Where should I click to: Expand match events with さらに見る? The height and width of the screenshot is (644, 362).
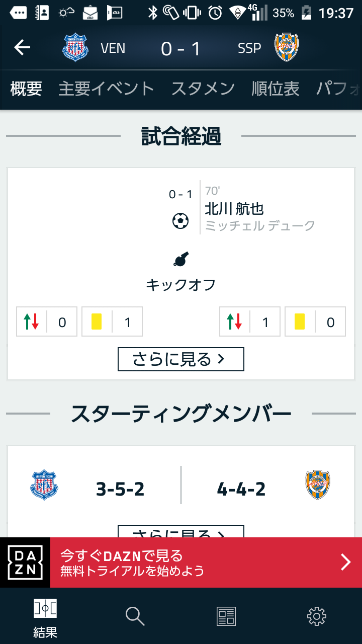(180, 359)
